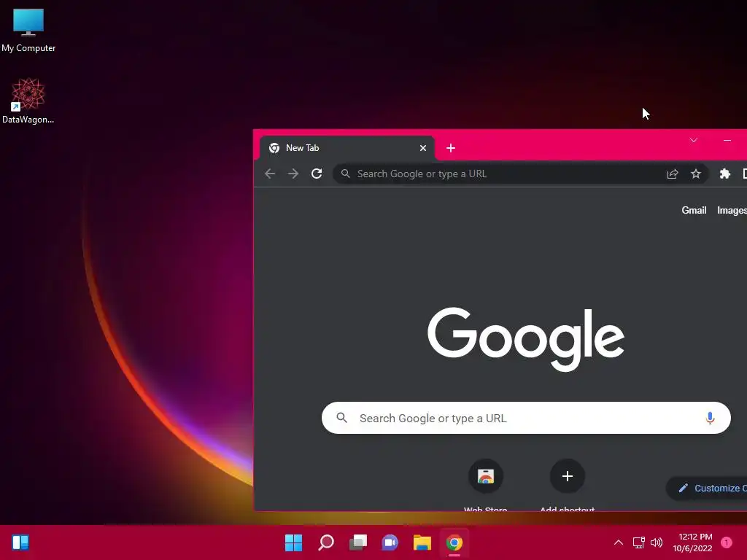Open the notification badge
This screenshot has height=560, width=747.
(727, 542)
